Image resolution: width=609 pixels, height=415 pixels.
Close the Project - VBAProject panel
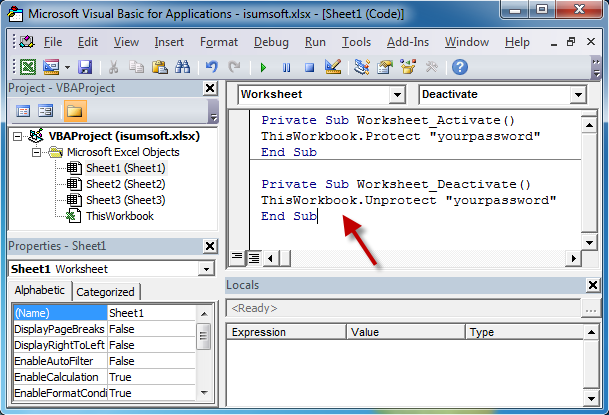tap(210, 88)
